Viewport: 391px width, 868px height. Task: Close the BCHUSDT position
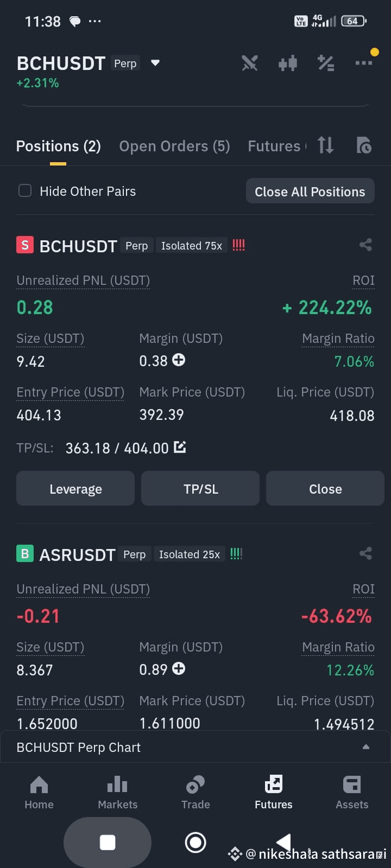pos(325,488)
